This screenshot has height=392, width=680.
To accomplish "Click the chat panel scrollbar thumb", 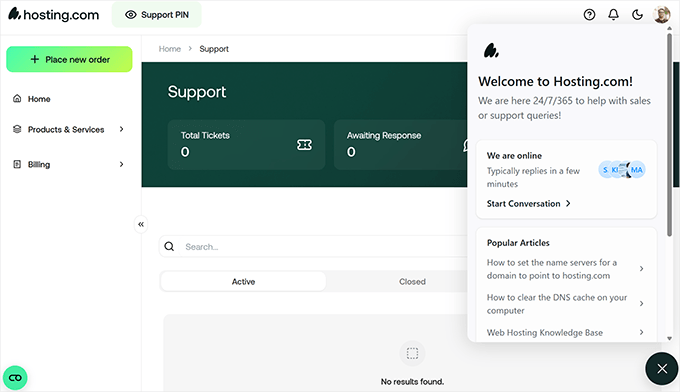I will pyautogui.click(x=670, y=134).
